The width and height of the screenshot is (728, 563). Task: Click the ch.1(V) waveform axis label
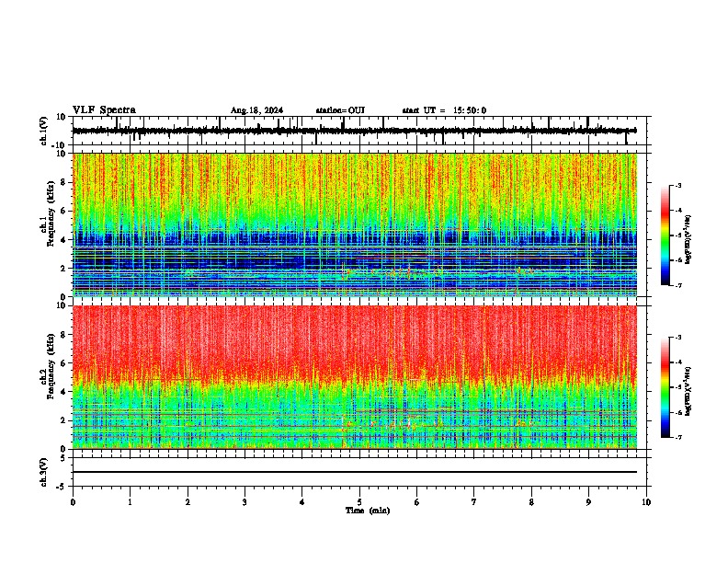44,131
